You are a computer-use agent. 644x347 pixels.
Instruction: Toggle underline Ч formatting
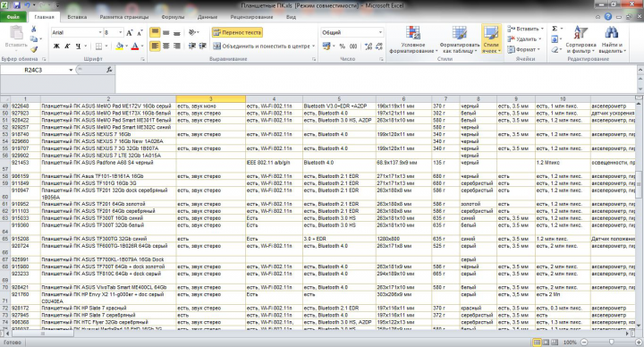tap(78, 46)
